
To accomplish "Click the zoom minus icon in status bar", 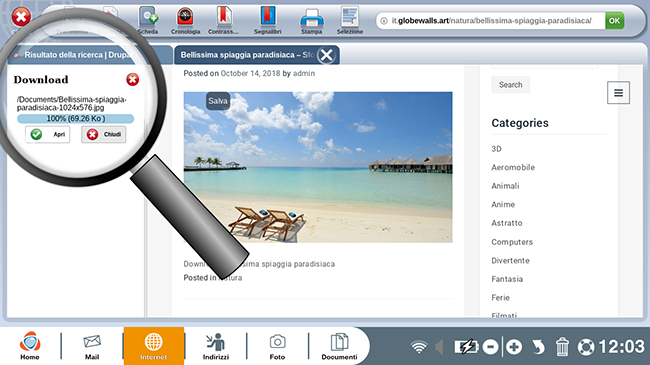I will pos(490,347).
